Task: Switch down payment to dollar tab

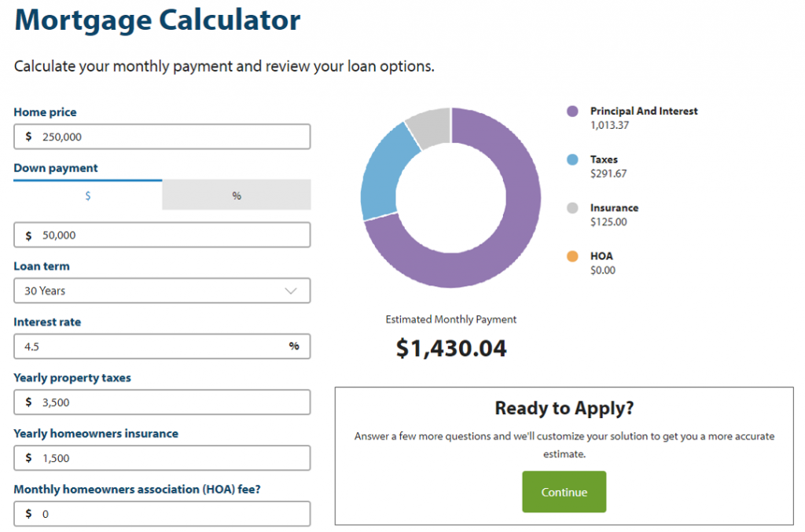Action: (88, 196)
